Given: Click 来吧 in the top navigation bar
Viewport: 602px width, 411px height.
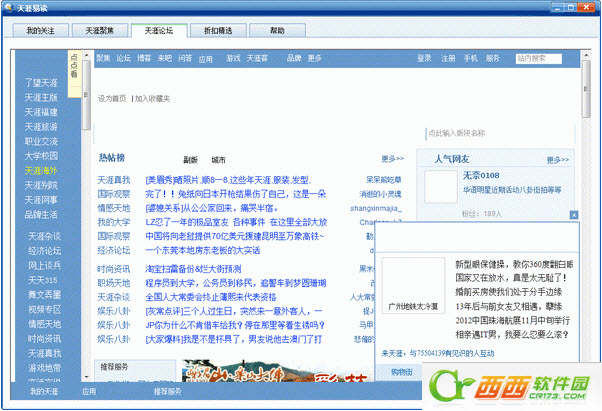Looking at the screenshot, I should click(x=165, y=58).
